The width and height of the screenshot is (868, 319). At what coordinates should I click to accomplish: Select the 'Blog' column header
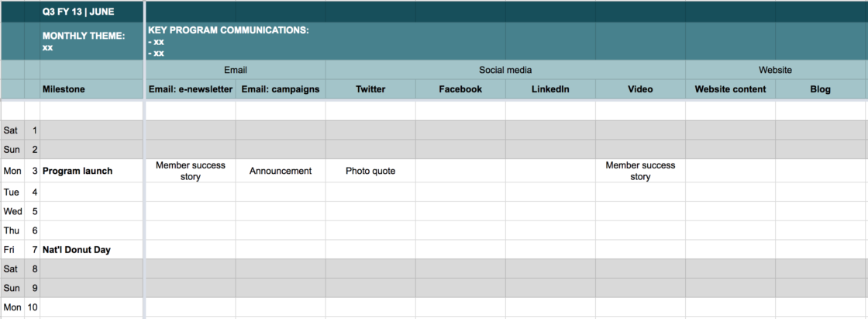point(821,88)
